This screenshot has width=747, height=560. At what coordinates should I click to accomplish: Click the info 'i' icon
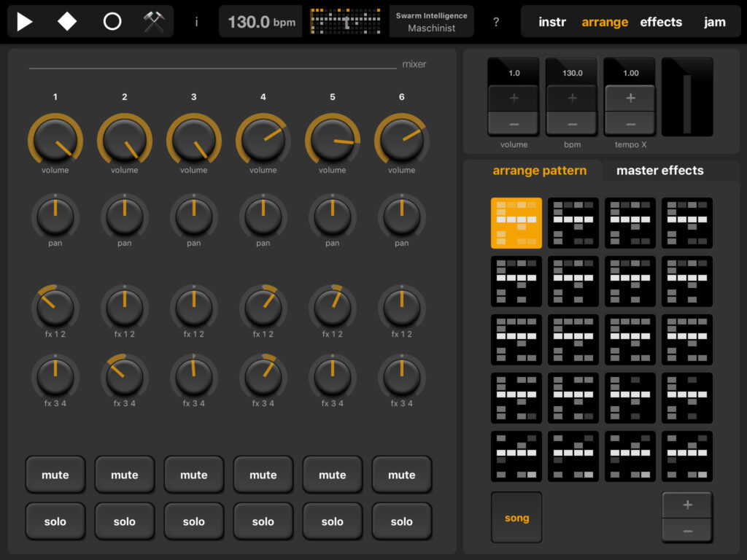coord(196,22)
